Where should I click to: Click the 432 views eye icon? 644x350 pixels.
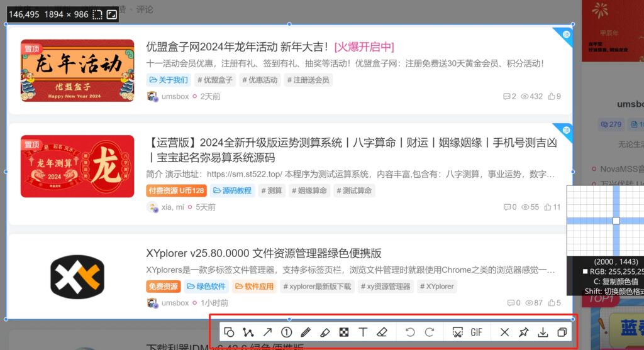pos(525,96)
